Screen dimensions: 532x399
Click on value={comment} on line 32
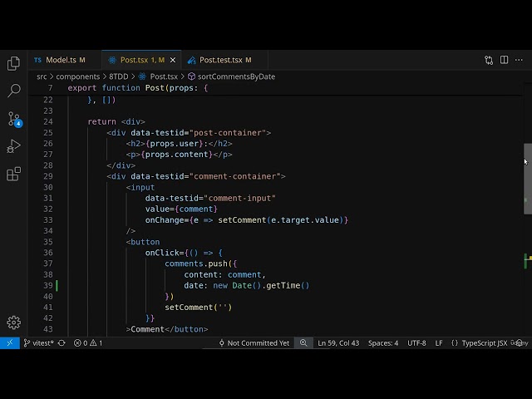[x=181, y=209]
